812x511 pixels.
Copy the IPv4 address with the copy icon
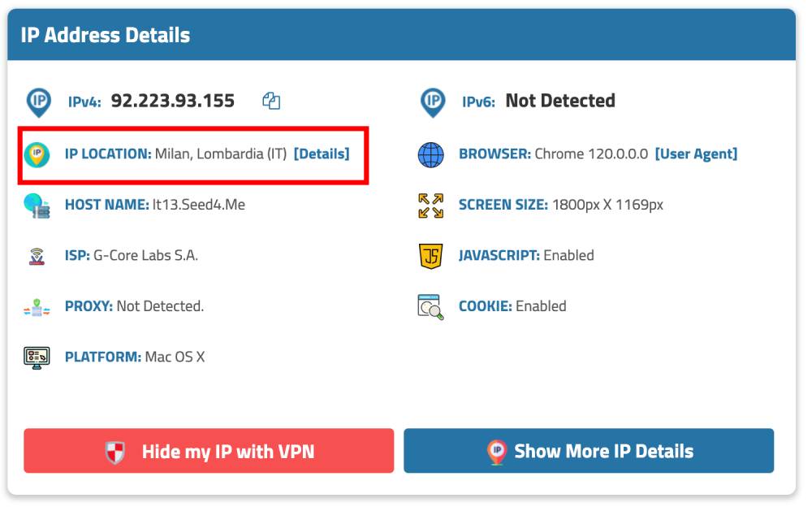pyautogui.click(x=271, y=101)
